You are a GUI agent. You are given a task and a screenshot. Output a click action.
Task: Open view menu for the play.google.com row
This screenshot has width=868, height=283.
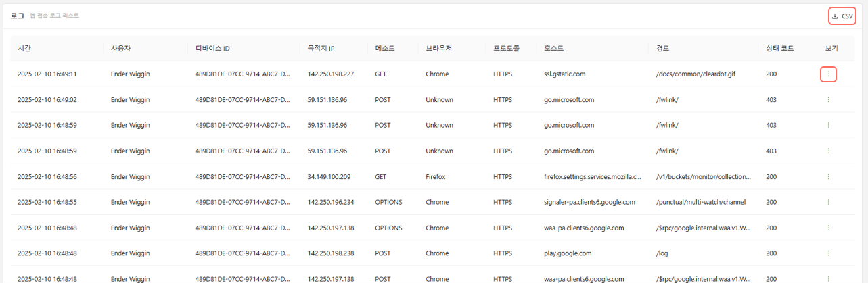pyautogui.click(x=828, y=253)
